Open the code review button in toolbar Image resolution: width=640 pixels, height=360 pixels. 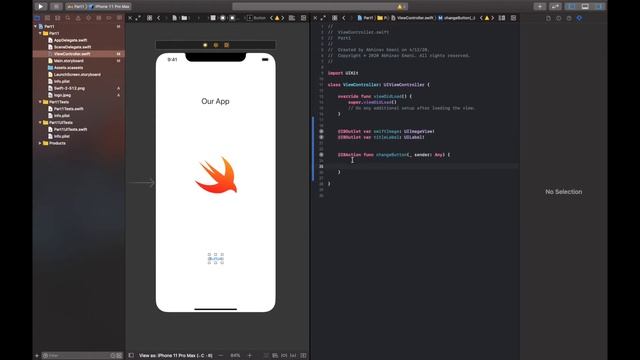point(555,7)
